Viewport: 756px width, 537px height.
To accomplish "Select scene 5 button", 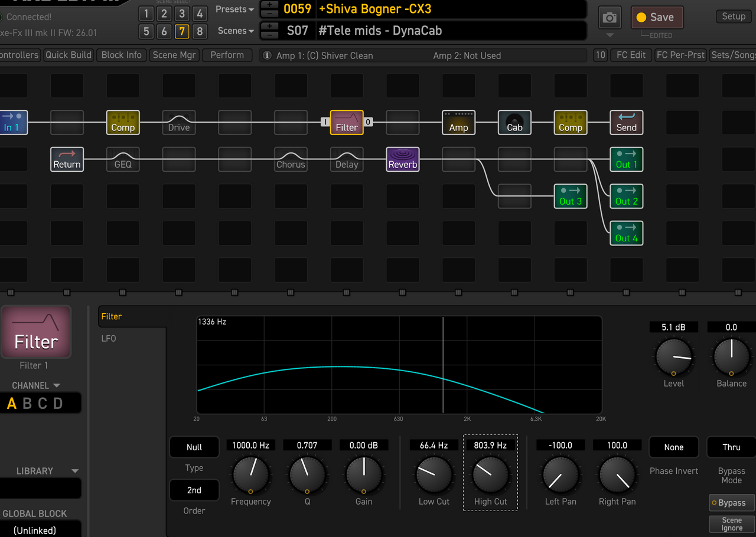I will [146, 31].
